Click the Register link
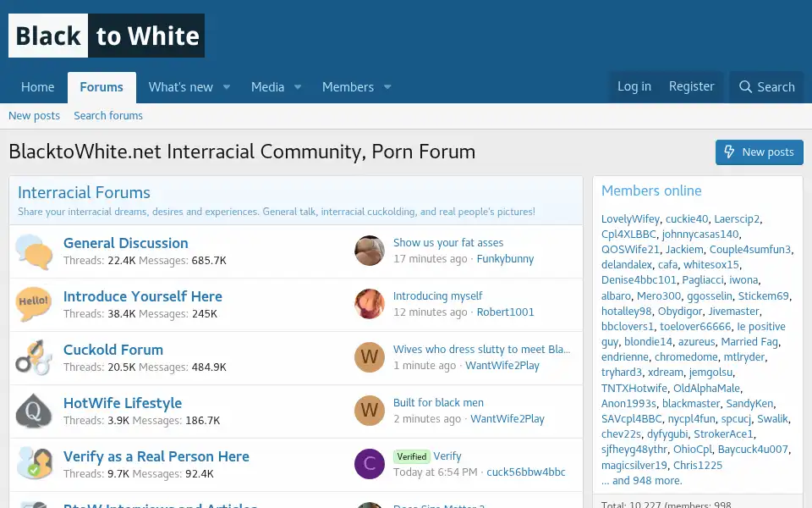 tap(691, 86)
